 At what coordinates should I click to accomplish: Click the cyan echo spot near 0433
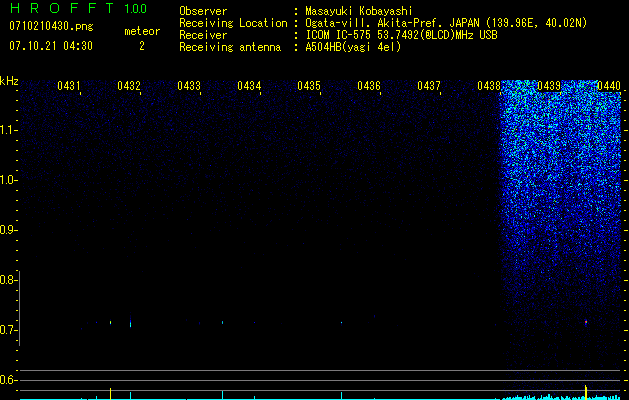[222, 322]
